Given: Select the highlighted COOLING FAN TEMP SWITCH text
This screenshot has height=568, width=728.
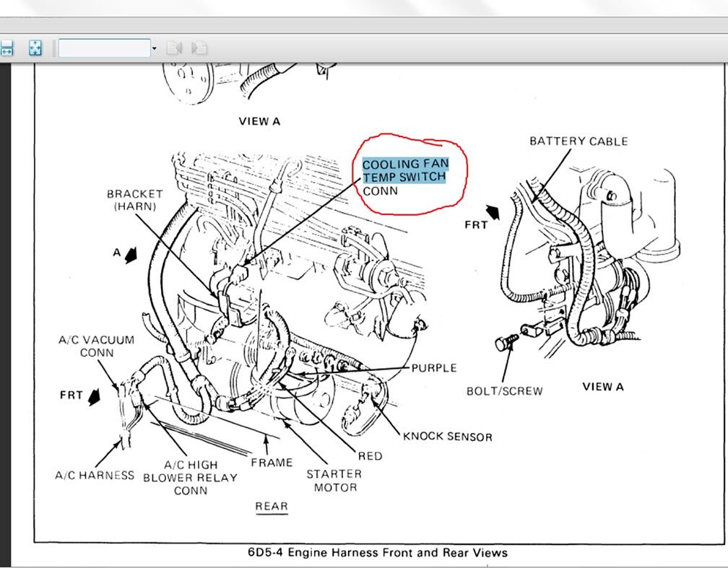Looking at the screenshot, I should pos(405,170).
